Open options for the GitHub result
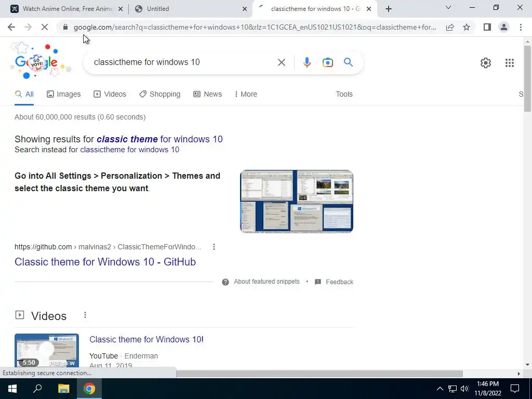Image resolution: width=532 pixels, height=399 pixels. pyautogui.click(x=214, y=247)
